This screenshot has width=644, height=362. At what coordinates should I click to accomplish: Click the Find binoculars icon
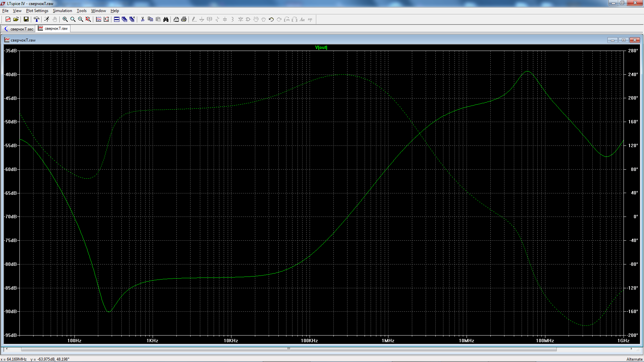(x=166, y=19)
